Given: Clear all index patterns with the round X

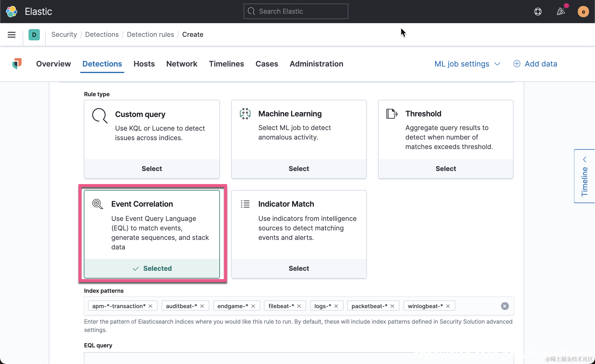Looking at the screenshot, I should point(505,306).
